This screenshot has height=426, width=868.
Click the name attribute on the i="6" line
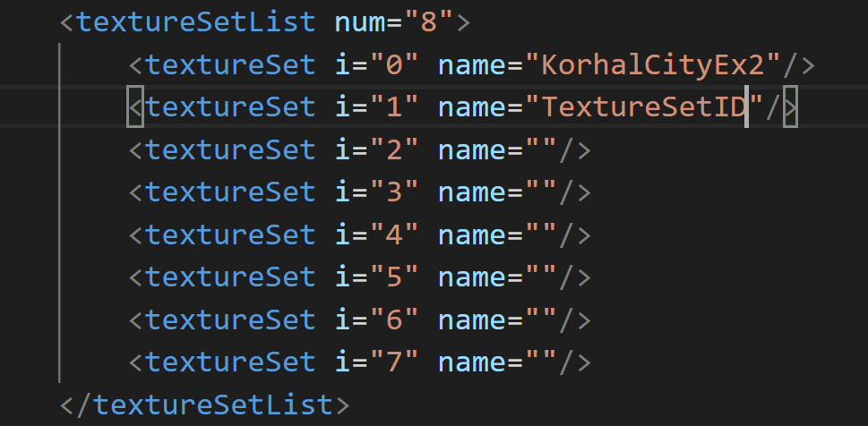[472, 319]
